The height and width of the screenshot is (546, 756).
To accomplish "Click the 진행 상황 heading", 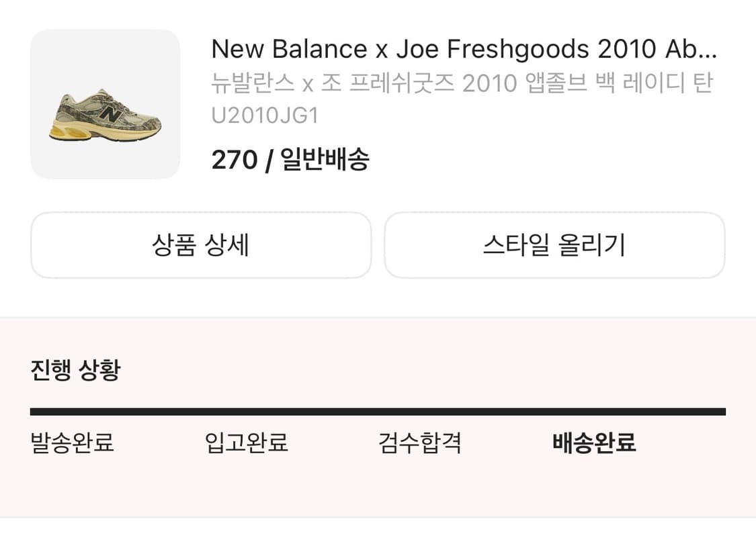I will 75,370.
